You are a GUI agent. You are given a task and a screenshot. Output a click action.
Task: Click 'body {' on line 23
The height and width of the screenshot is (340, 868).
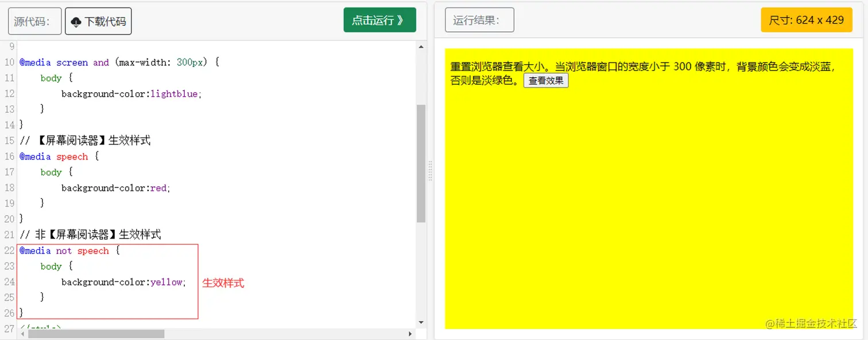56,266
